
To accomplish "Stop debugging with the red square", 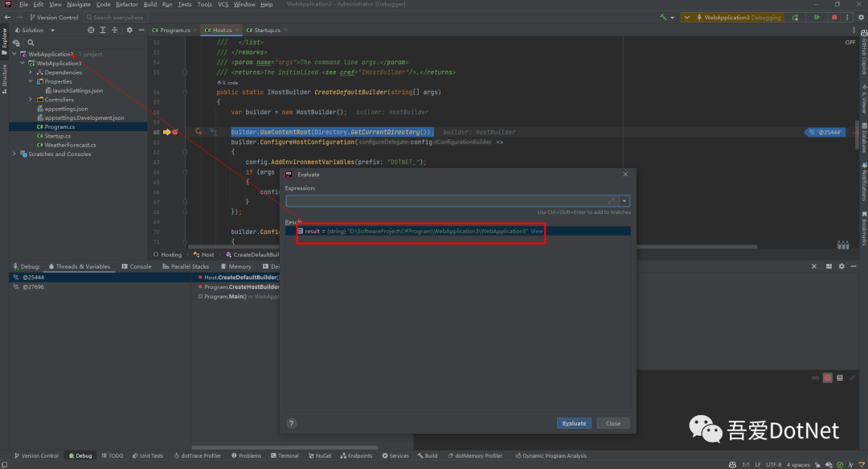I will tap(834, 17).
